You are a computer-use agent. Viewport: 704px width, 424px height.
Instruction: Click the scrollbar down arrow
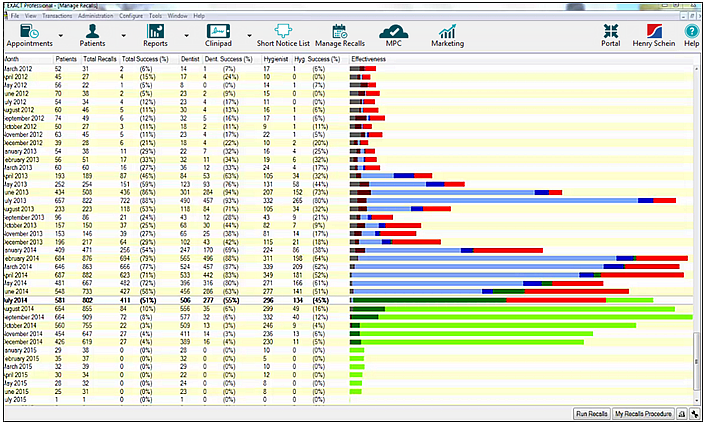(697, 403)
